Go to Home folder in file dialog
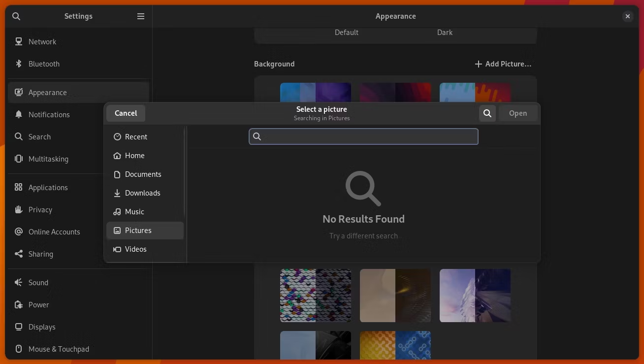 point(145,156)
